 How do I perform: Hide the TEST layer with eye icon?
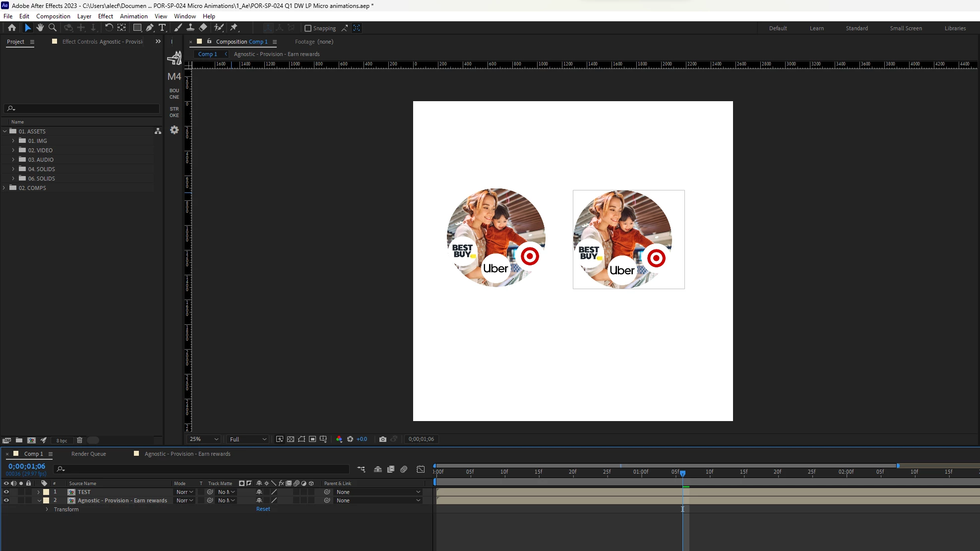click(6, 492)
